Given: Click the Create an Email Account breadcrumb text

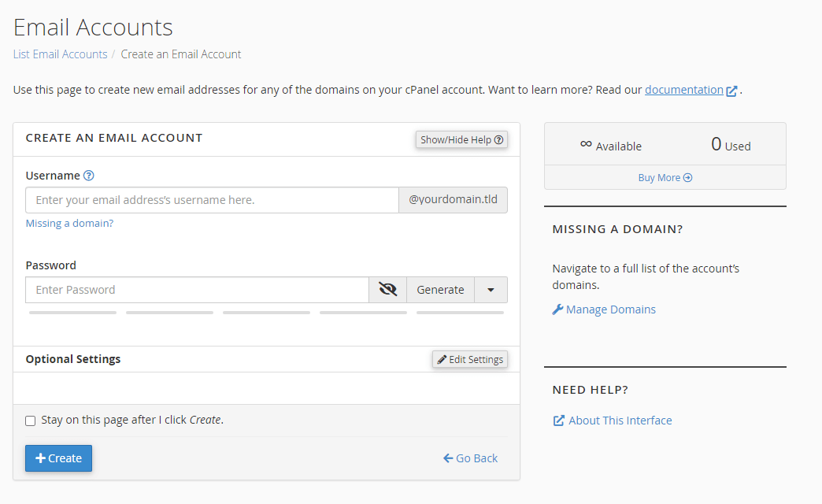Looking at the screenshot, I should (181, 54).
